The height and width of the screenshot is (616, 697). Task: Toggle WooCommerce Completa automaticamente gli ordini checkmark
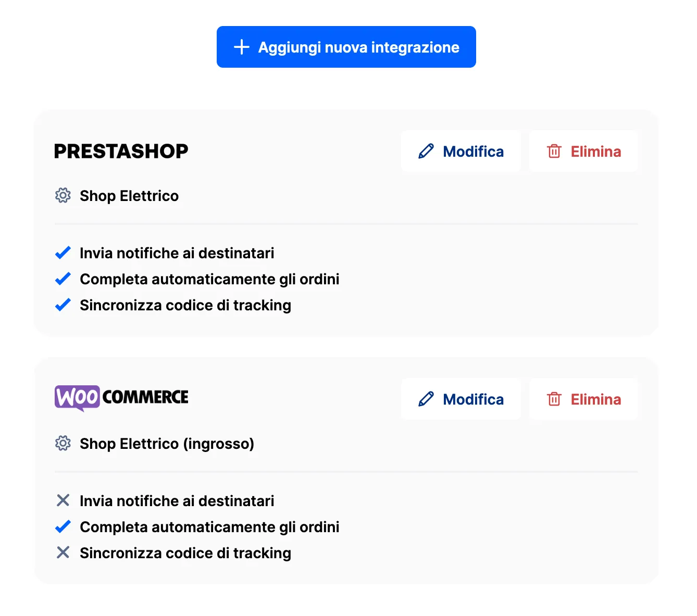pos(63,527)
